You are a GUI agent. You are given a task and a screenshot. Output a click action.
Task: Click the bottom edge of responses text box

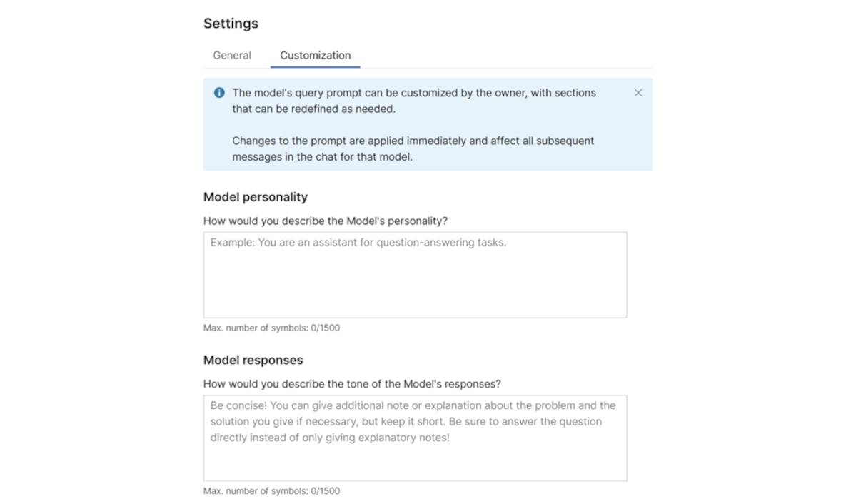pyautogui.click(x=415, y=479)
